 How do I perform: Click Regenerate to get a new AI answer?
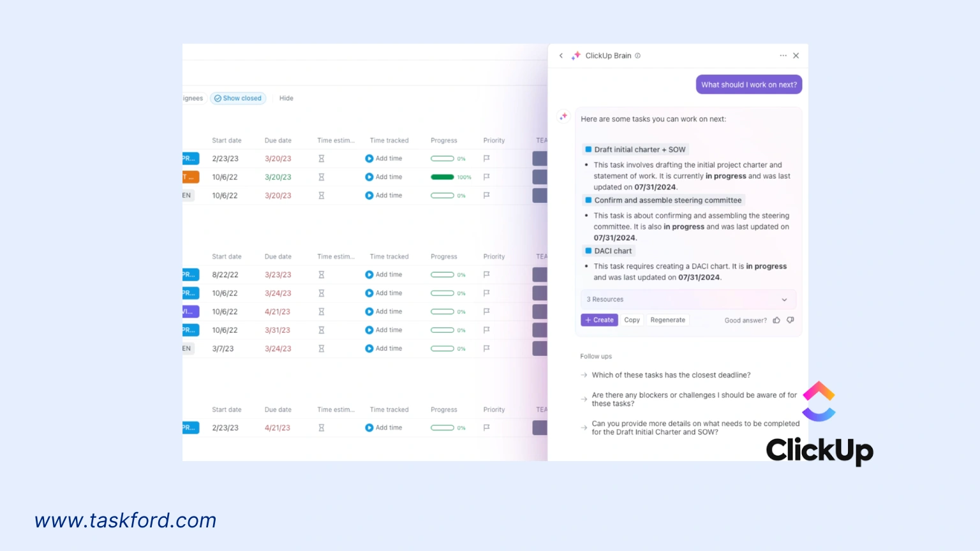(667, 320)
